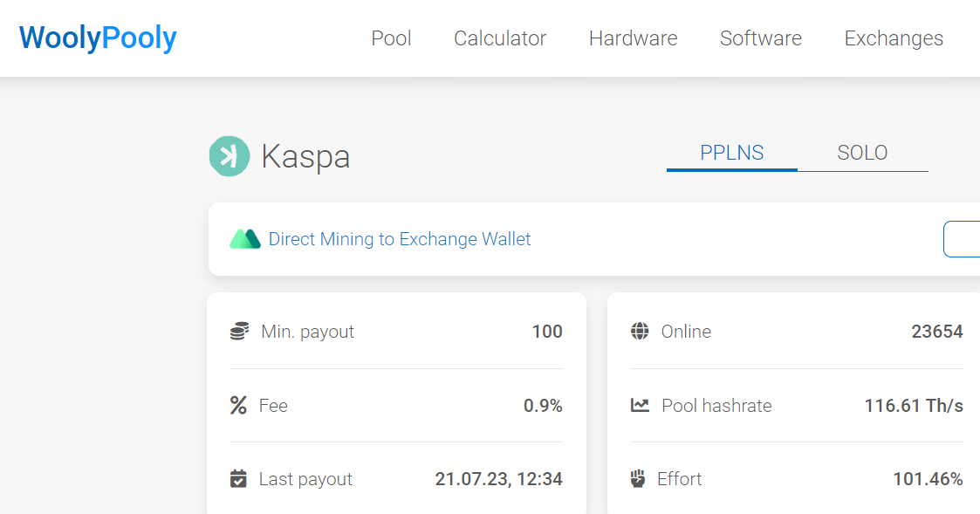Viewport: 980px width, 514px height.
Task: Open Direct Mining to Exchange Wallet link
Action: 400,239
